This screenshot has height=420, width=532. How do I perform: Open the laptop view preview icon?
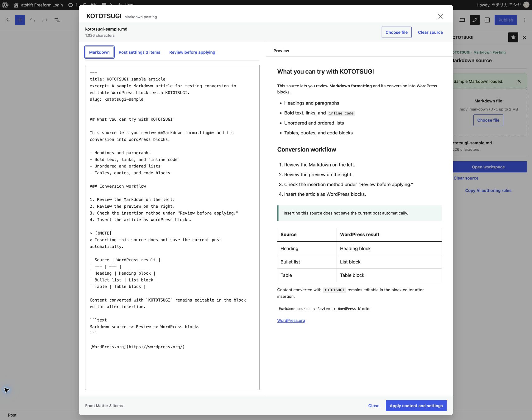462,20
